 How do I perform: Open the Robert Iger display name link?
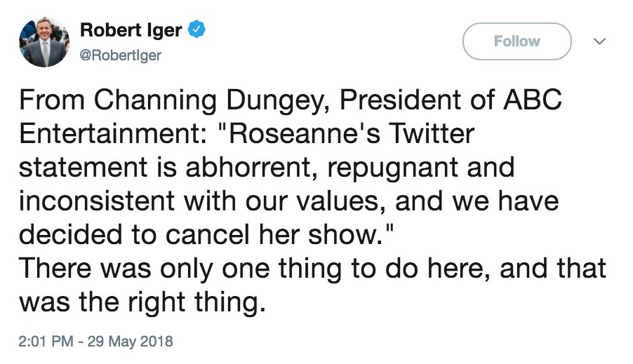click(x=131, y=30)
